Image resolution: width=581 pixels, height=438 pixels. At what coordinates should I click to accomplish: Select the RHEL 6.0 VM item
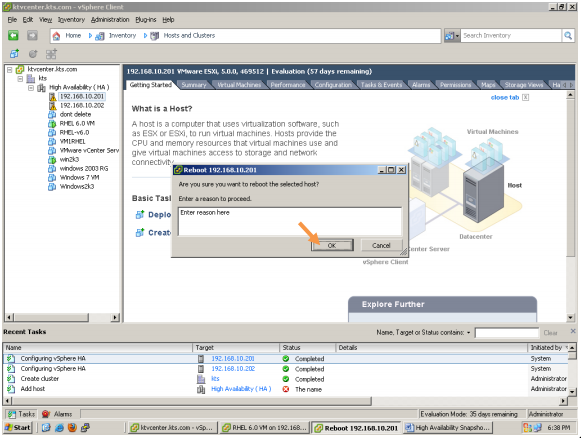(x=77, y=123)
